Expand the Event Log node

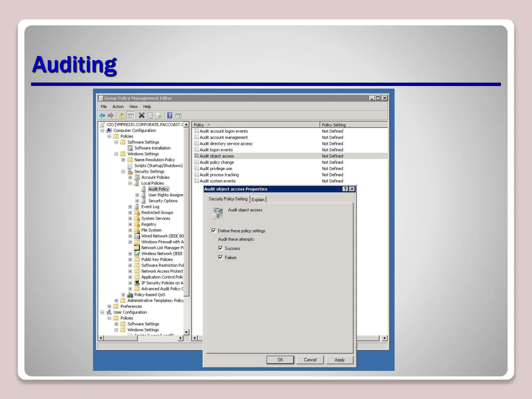[130, 207]
